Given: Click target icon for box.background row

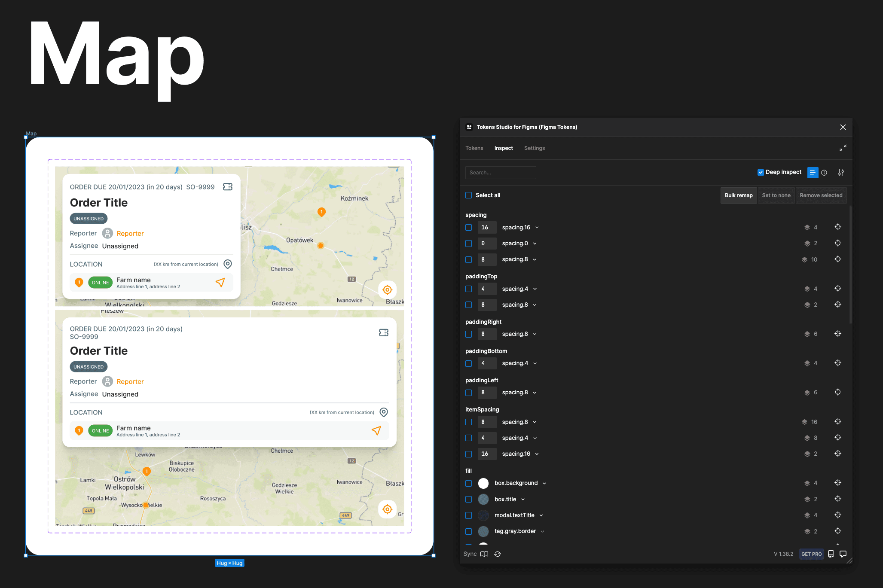Looking at the screenshot, I should [x=837, y=483].
